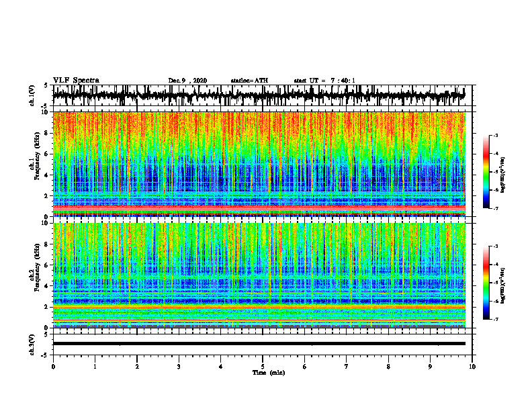Click the time axis tick label "4"
This screenshot has width=532, height=411.
coord(221,367)
